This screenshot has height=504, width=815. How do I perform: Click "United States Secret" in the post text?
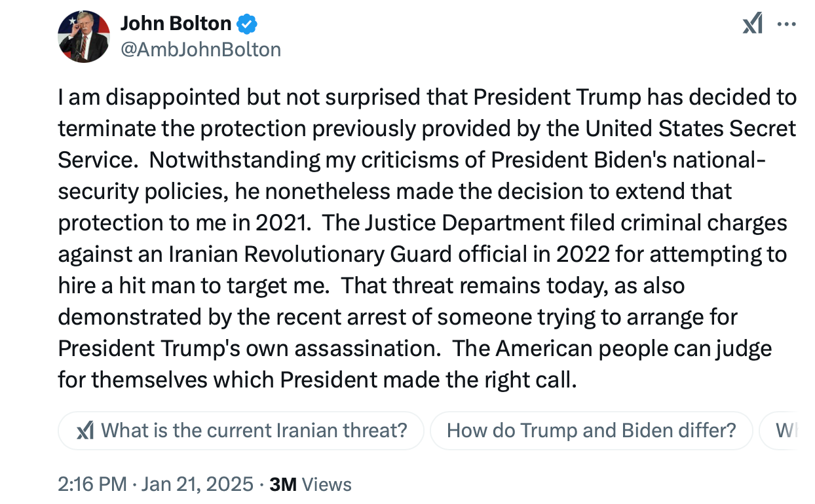[691, 128]
